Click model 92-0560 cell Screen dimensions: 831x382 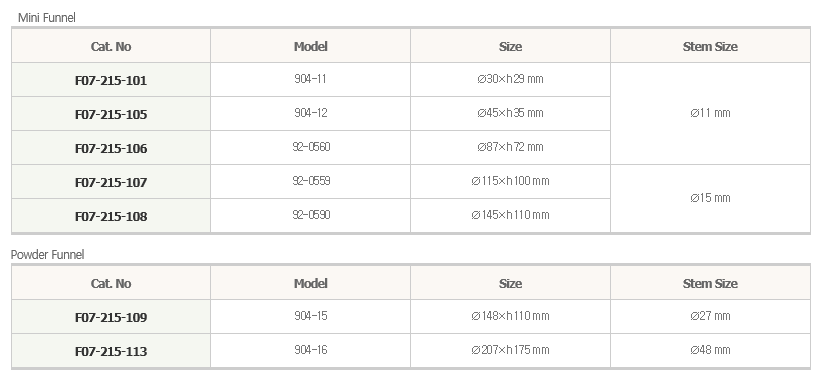(311, 147)
